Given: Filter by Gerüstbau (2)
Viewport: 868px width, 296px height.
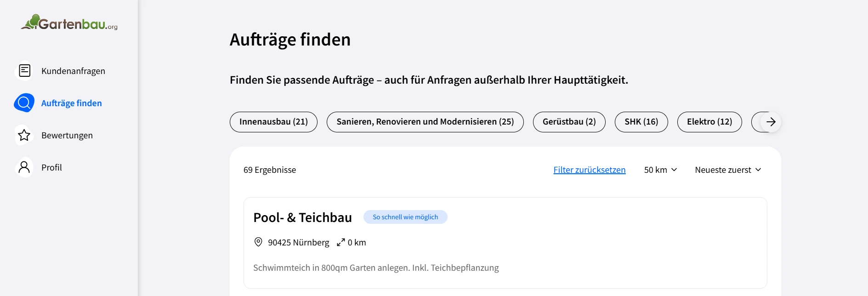Looking at the screenshot, I should tap(569, 122).
